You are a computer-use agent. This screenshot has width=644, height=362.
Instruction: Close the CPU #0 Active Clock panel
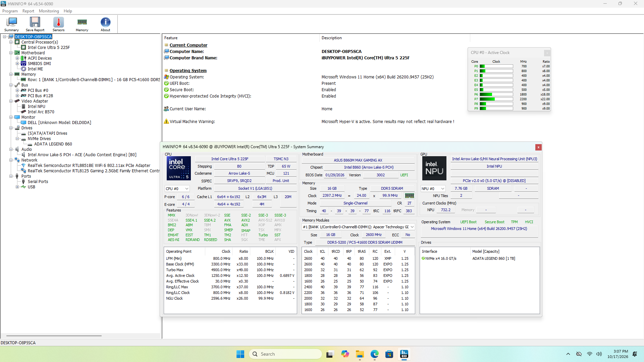[547, 53]
